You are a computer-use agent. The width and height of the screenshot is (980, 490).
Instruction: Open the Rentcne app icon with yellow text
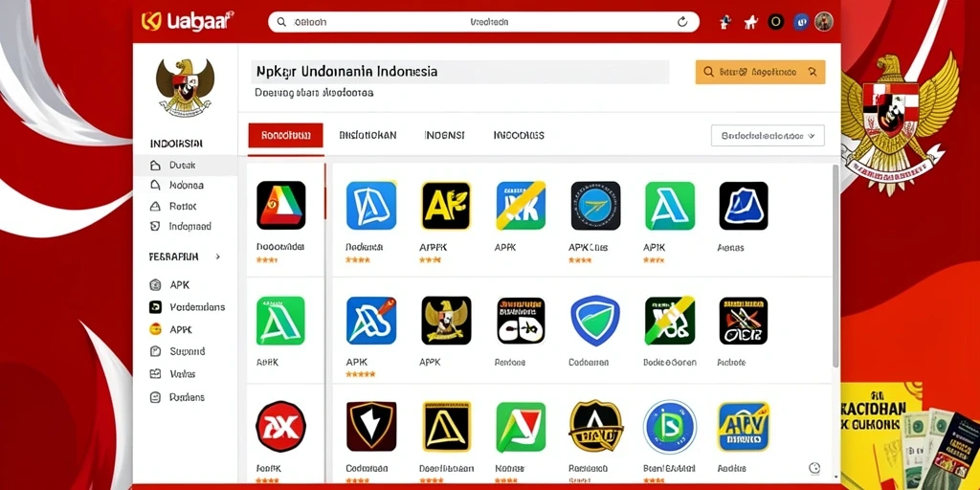coord(521,321)
